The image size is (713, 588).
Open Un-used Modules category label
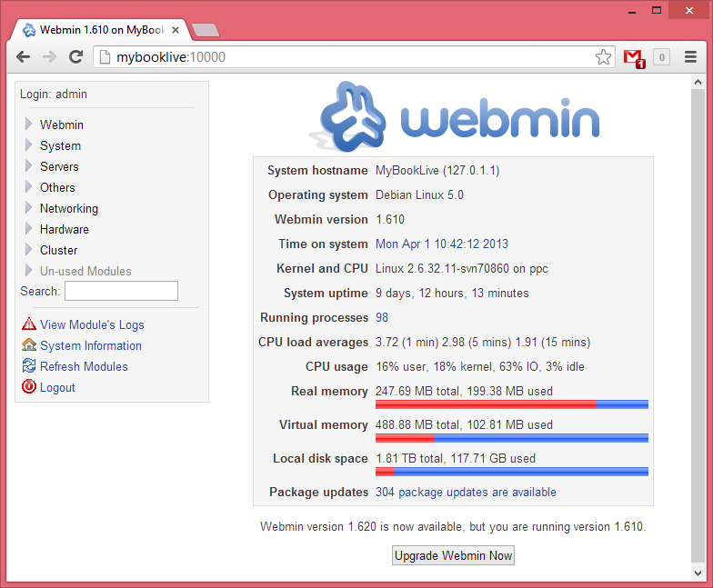point(85,271)
